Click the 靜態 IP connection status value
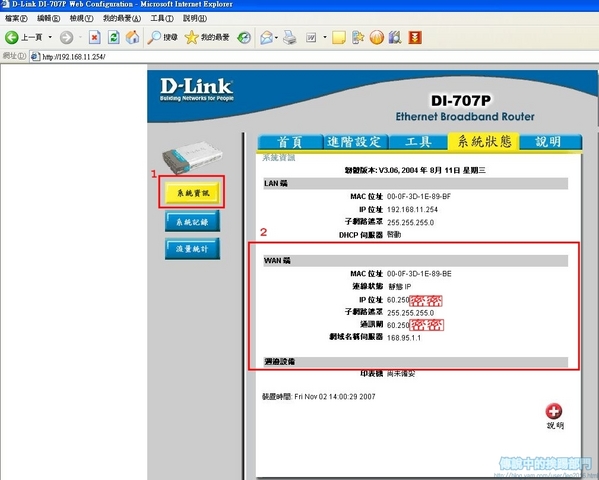 (400, 287)
